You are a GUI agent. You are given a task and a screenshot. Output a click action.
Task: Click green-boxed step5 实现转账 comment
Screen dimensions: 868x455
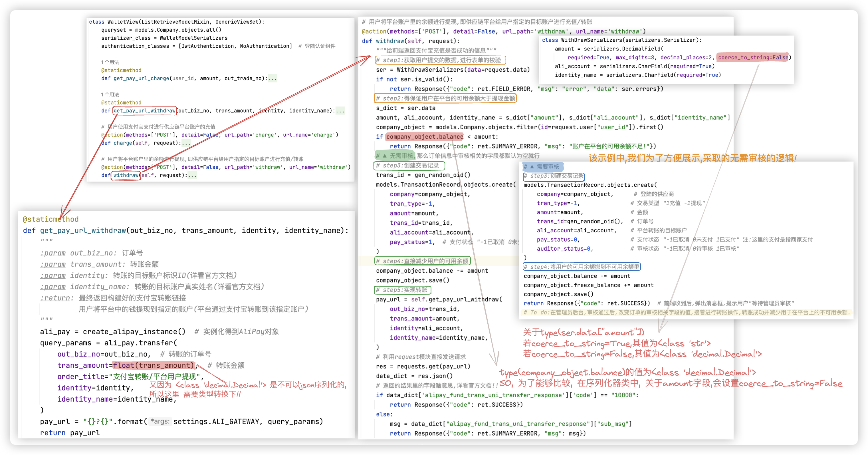pyautogui.click(x=402, y=290)
